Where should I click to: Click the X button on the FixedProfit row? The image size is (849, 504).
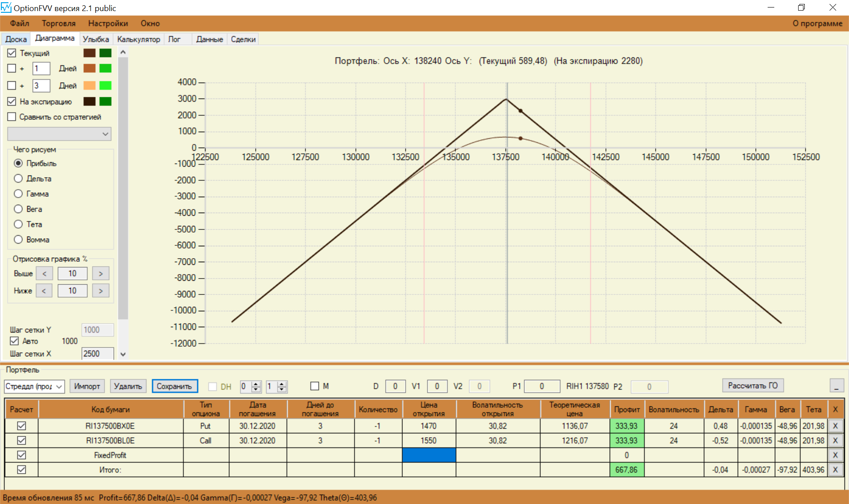pos(835,455)
